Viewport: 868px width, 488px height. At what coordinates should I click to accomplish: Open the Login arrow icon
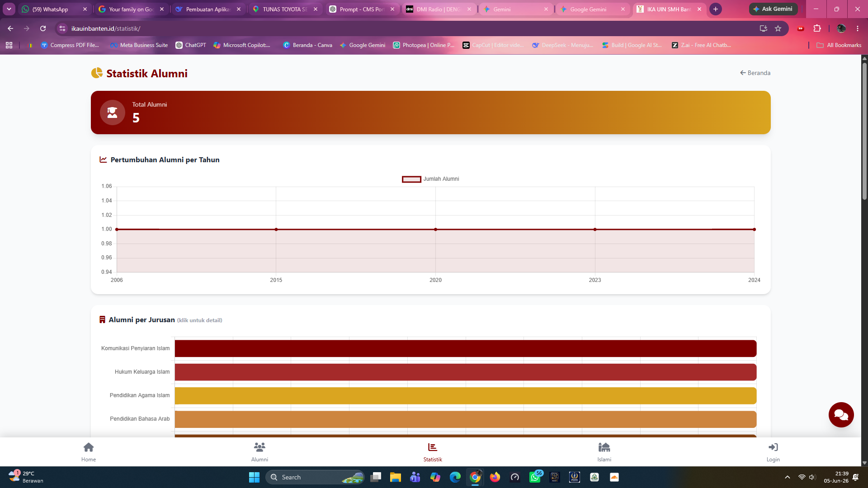coord(773,447)
